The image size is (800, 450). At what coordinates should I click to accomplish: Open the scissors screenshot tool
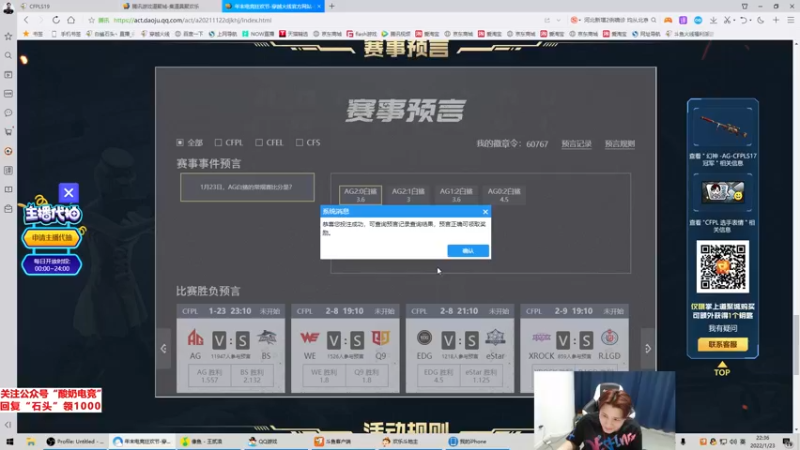click(x=727, y=20)
